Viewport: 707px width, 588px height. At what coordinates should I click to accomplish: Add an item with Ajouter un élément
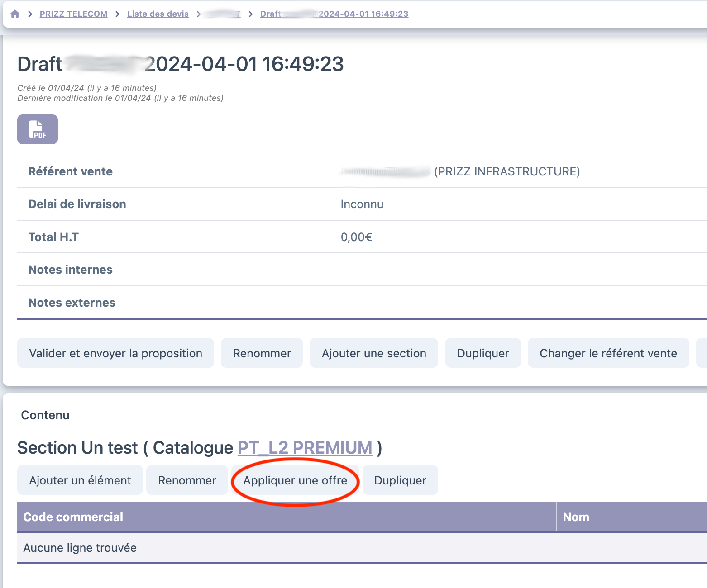[x=80, y=480]
